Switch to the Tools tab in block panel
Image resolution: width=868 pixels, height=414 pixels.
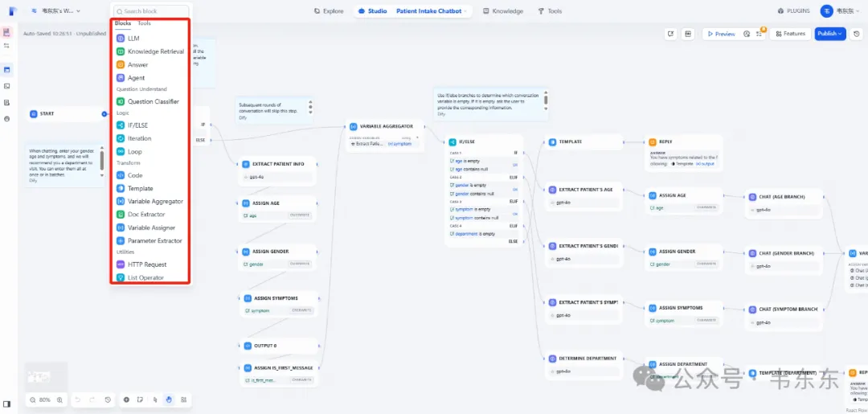(144, 23)
